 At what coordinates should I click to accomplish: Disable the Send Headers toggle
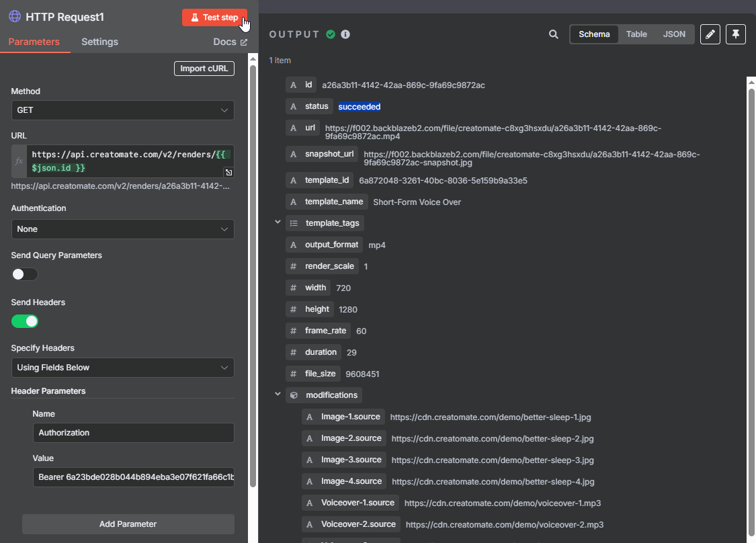tap(25, 321)
